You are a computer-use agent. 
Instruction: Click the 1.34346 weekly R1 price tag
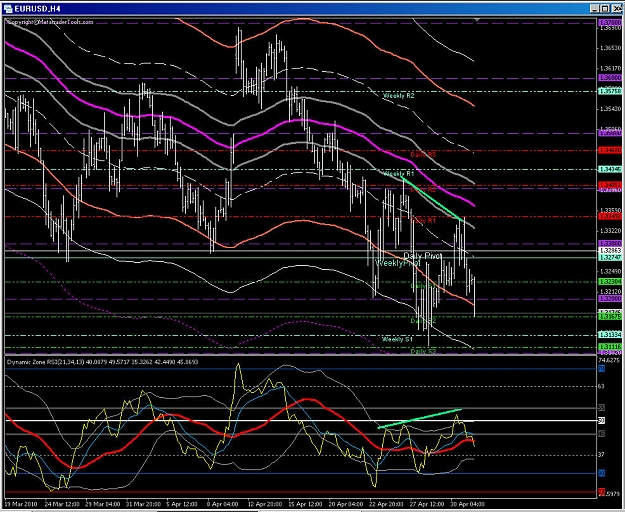coord(610,169)
